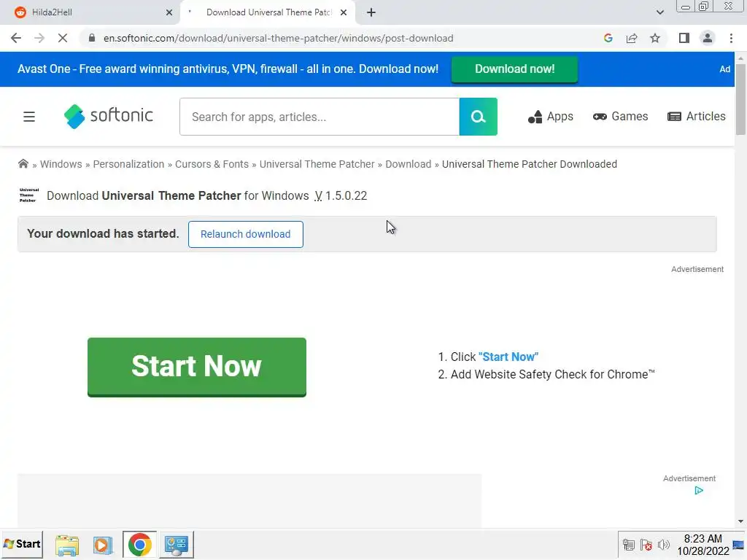View site lock security info
This screenshot has width=747, height=560.
coord(92,38)
